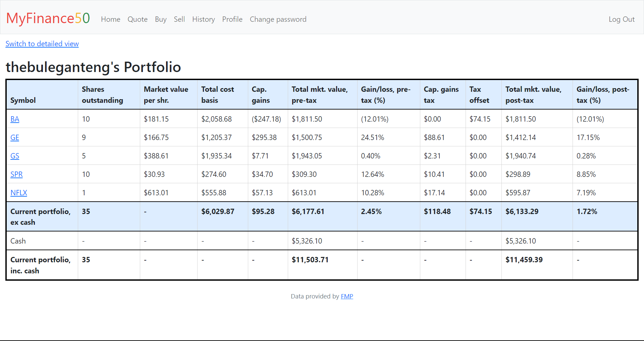Open the Buy page
Image resolution: width=644 pixels, height=341 pixels.
[x=161, y=19]
